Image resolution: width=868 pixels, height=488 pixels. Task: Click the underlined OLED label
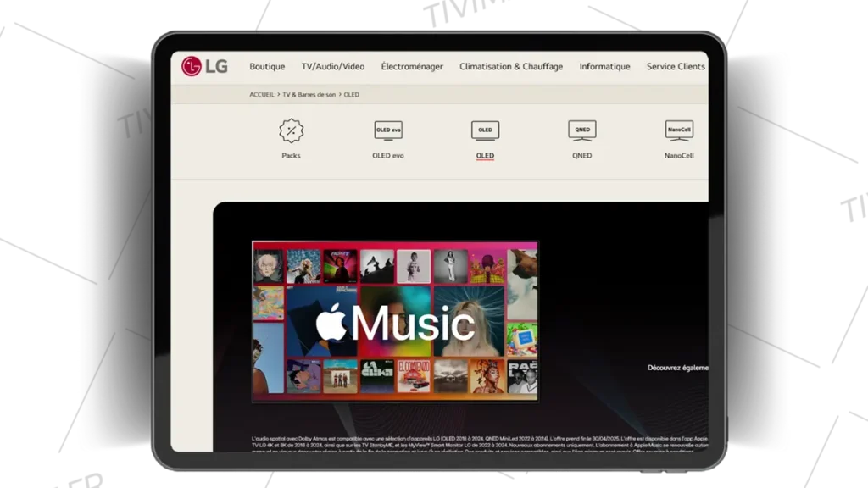point(485,156)
